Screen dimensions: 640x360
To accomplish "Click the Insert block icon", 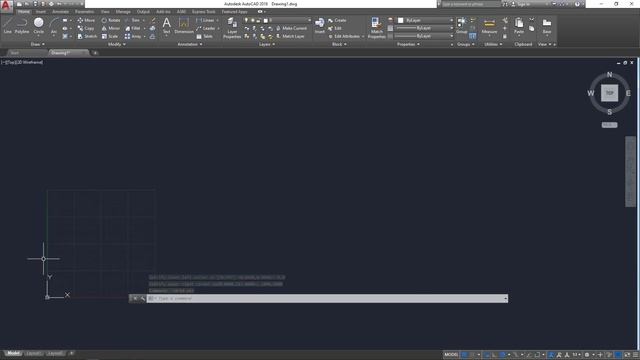I will [320, 25].
